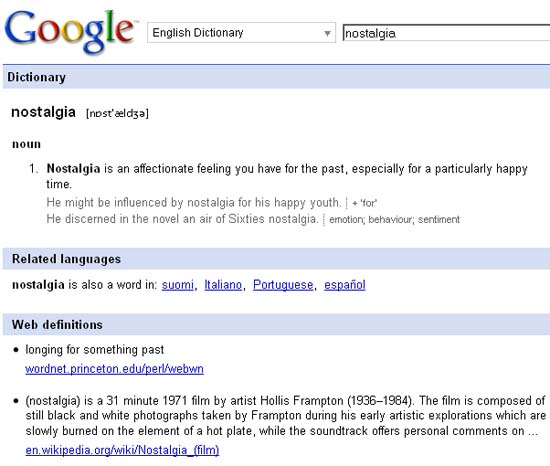
Task: Click the search field containing nostalgia
Action: tap(446, 33)
